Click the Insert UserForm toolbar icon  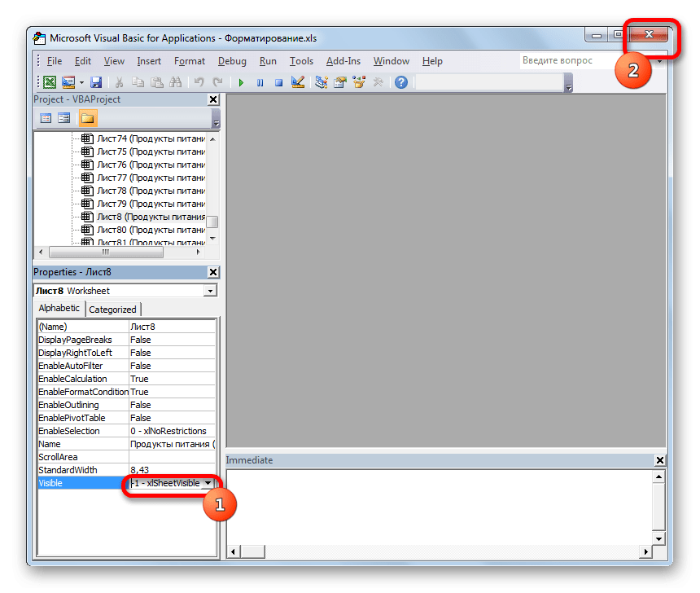(68, 82)
